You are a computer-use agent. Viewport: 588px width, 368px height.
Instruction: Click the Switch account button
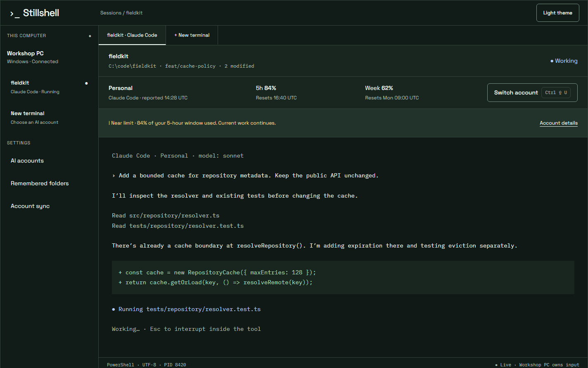pos(532,92)
